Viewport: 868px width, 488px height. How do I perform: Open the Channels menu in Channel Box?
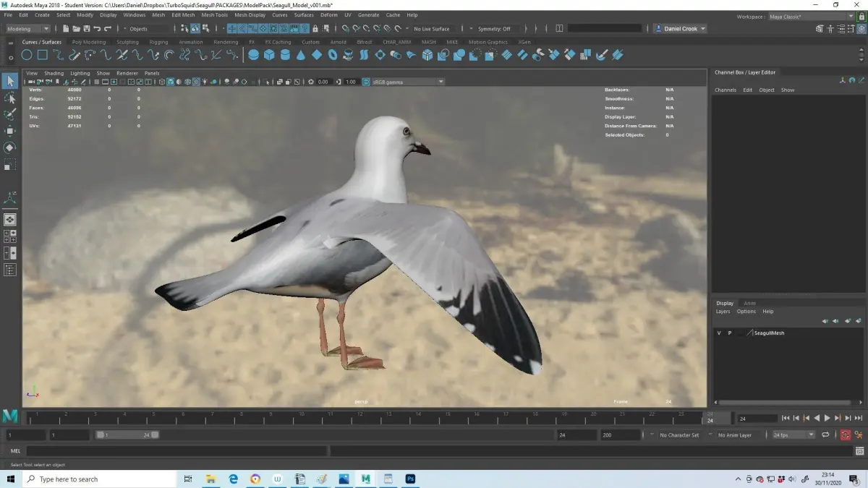726,90
